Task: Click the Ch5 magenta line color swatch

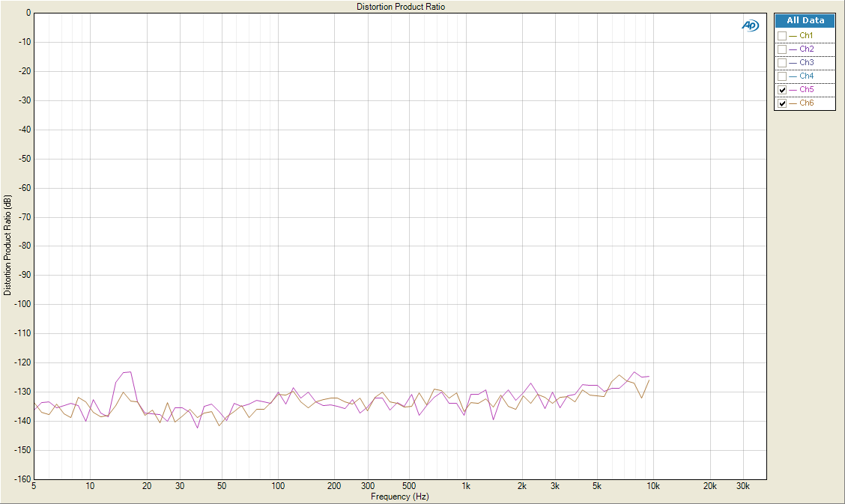Action: coord(793,90)
